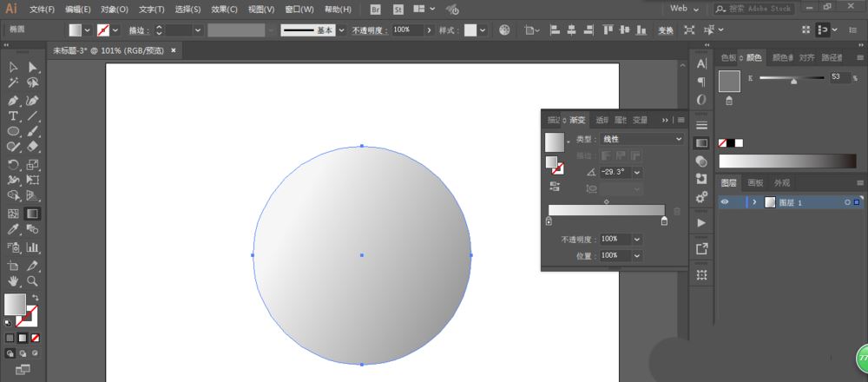Pick the Type tool

(13, 116)
